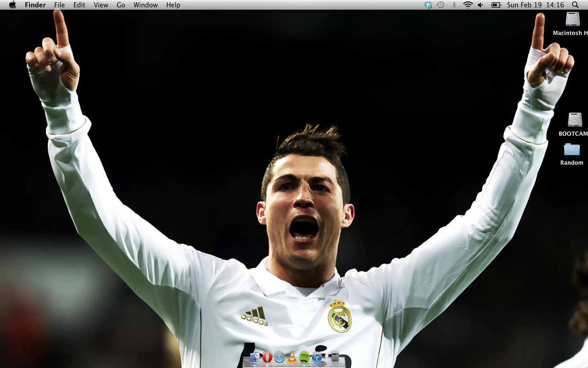Click the Random folder label

click(x=572, y=163)
